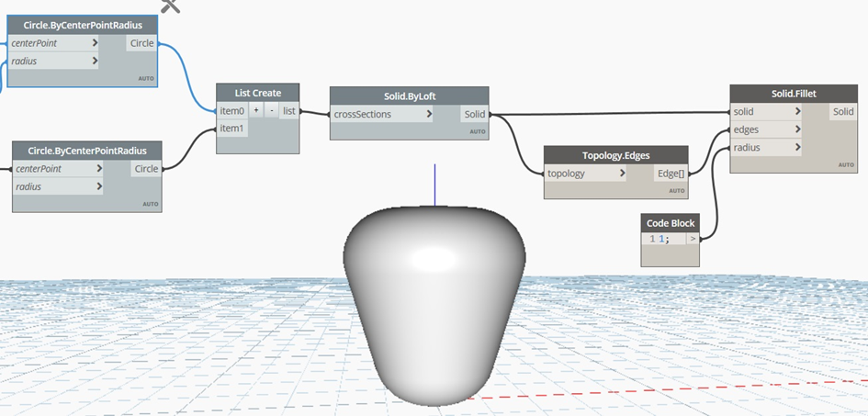Click the radius input chevron on Solid.Fillet
The image size is (868, 416).
coord(796,147)
